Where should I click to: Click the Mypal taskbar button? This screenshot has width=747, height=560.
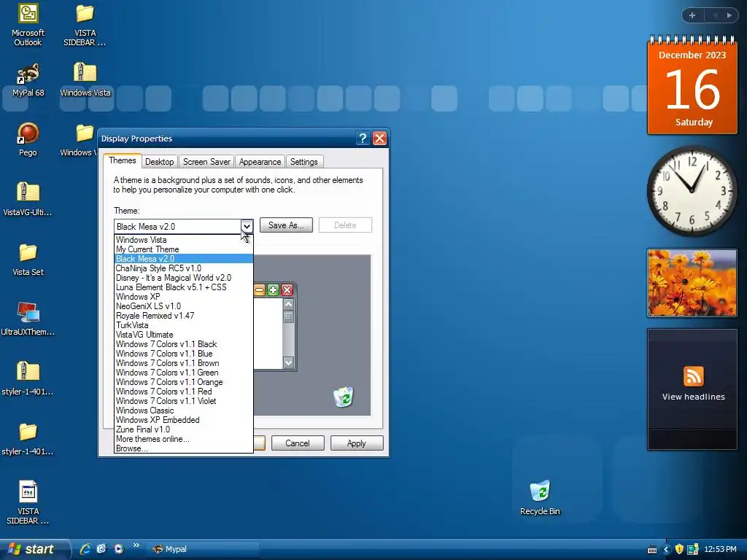tap(203, 549)
